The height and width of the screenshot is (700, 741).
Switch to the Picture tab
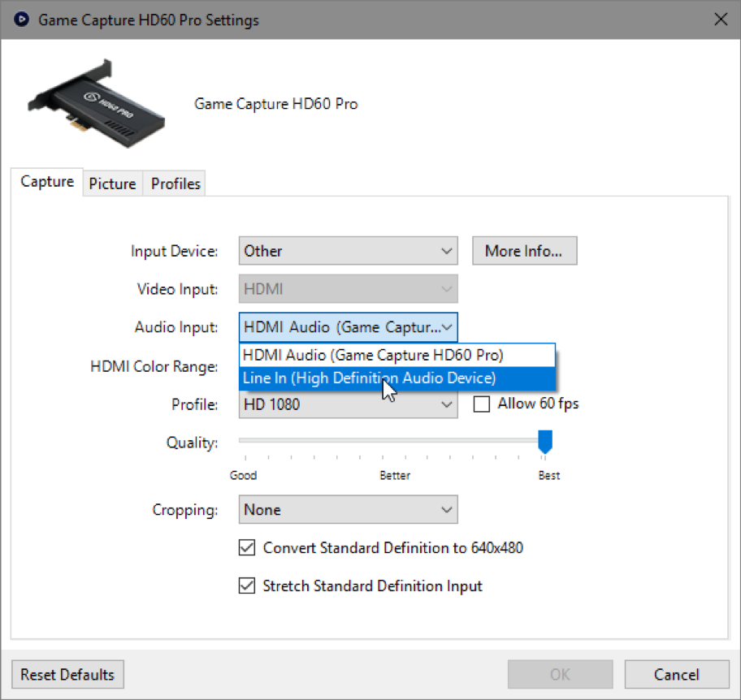pos(112,184)
